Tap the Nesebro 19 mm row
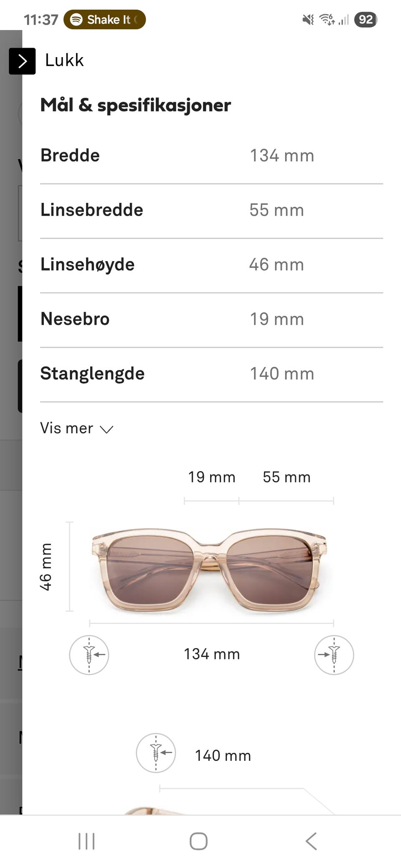 pyautogui.click(x=211, y=319)
